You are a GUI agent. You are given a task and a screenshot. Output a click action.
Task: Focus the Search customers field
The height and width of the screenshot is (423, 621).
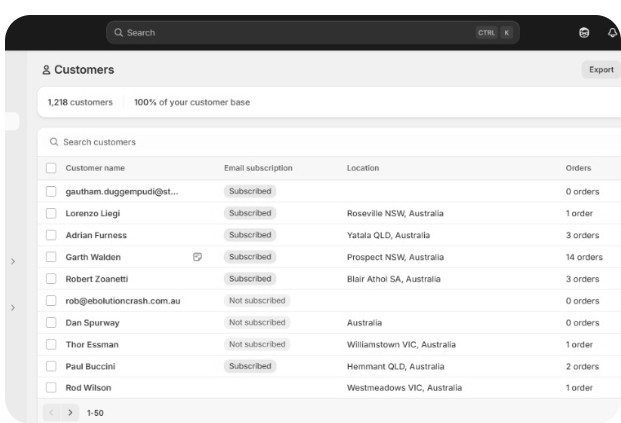pos(329,142)
